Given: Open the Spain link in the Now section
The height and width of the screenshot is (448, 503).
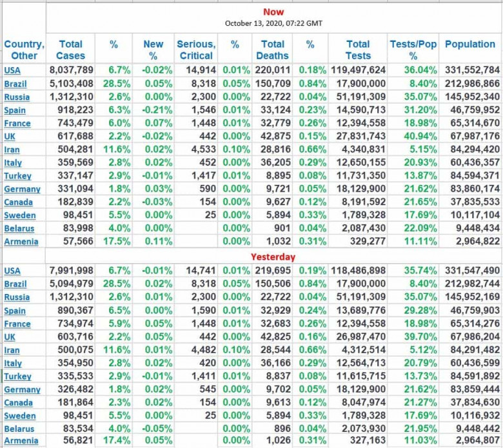Looking at the screenshot, I should point(15,110).
